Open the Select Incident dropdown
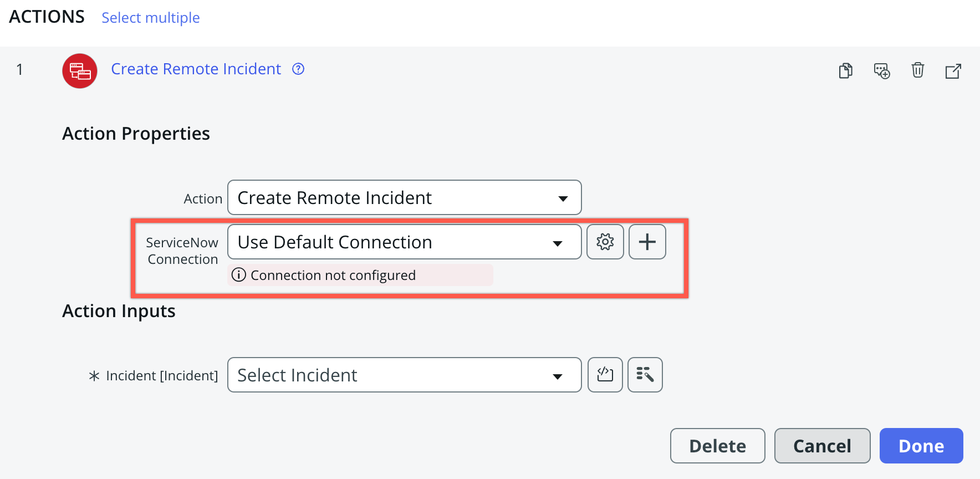This screenshot has height=479, width=980. [x=405, y=375]
